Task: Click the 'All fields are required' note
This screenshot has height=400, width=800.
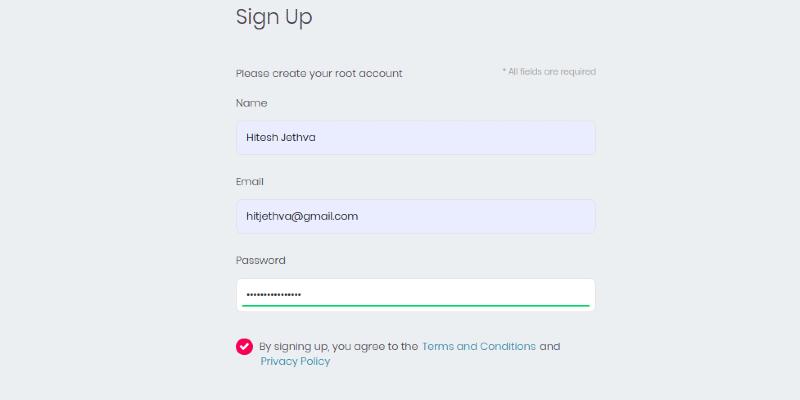Action: (549, 72)
